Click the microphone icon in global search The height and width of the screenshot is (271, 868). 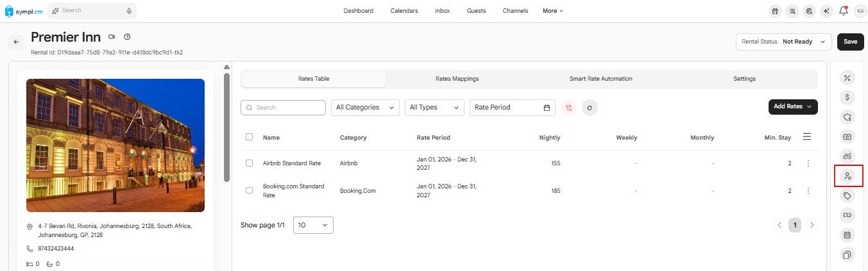[130, 11]
